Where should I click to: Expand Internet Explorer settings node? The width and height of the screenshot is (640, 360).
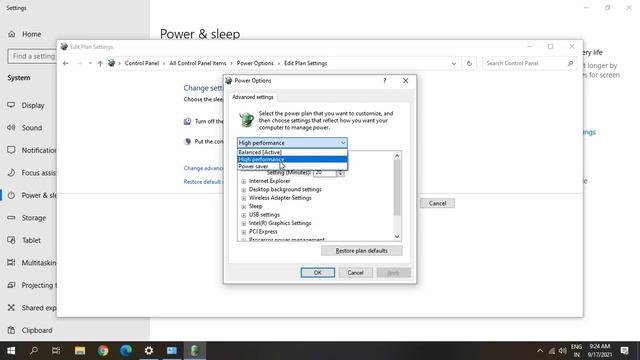[244, 181]
